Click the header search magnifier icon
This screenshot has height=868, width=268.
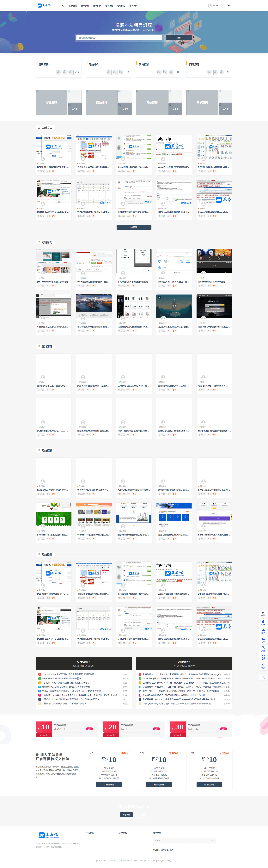click(x=222, y=5)
